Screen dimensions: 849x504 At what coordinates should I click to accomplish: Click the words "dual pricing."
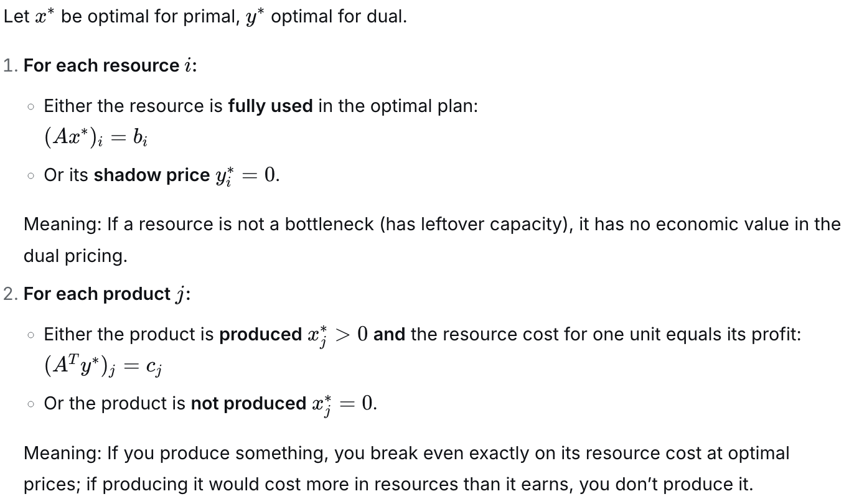coord(75,256)
